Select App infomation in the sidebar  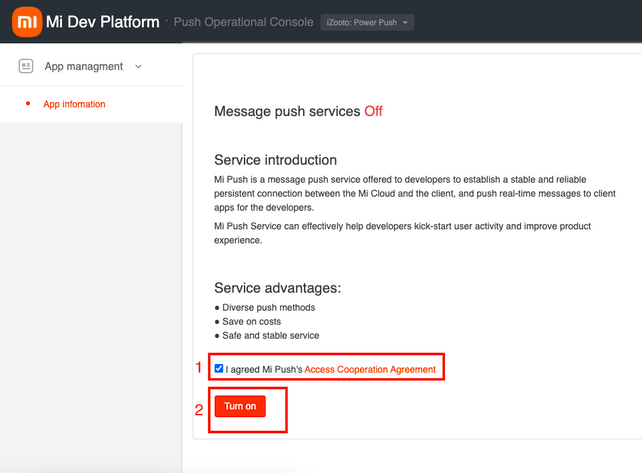point(74,104)
